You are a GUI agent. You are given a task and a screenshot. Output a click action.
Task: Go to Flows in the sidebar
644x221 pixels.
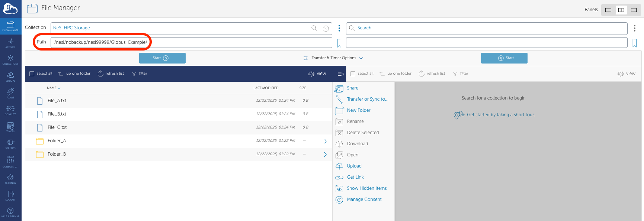pyautogui.click(x=10, y=93)
